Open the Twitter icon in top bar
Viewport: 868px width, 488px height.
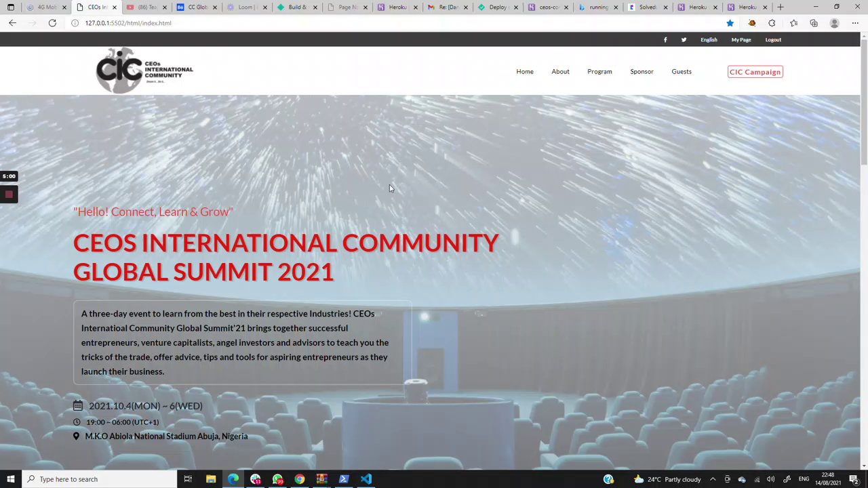click(x=684, y=40)
